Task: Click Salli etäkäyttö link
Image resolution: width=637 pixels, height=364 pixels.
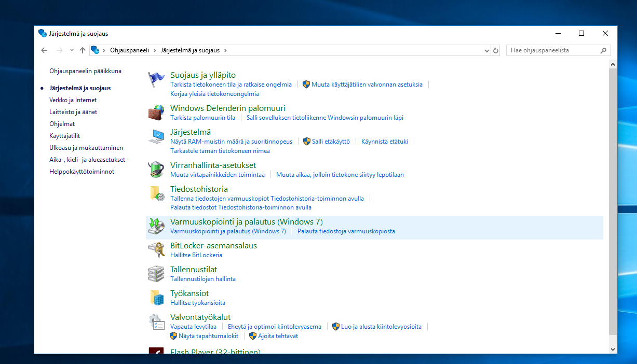Action: pyautogui.click(x=331, y=142)
